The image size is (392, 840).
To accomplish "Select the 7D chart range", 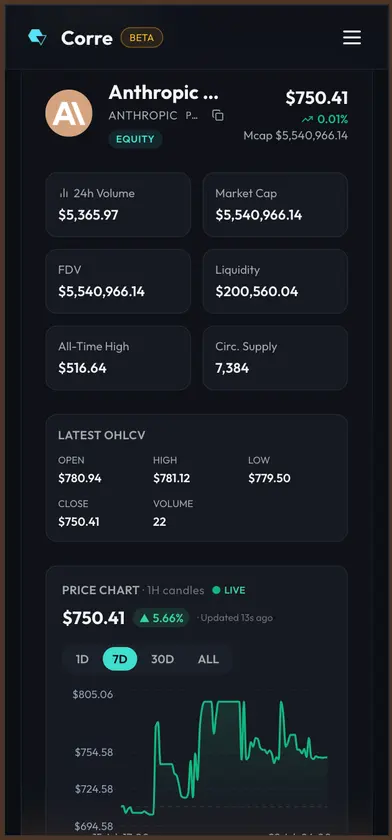I will point(120,659).
